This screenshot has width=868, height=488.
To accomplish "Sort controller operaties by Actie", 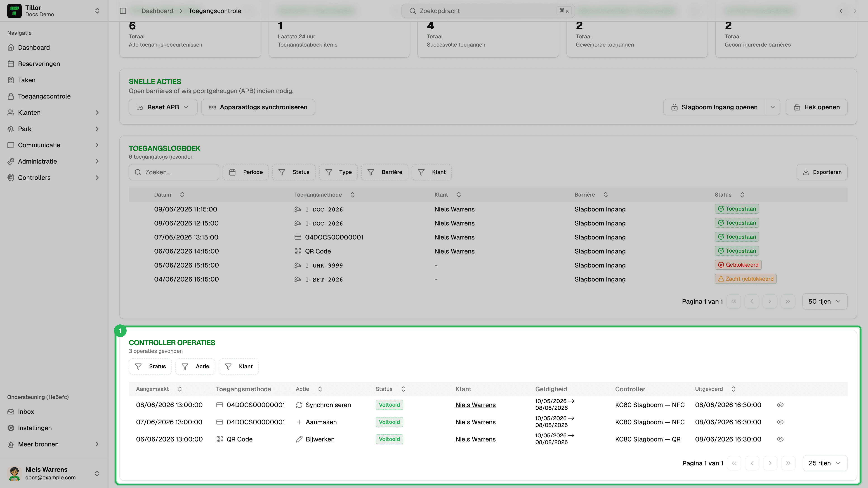I will 309,389.
